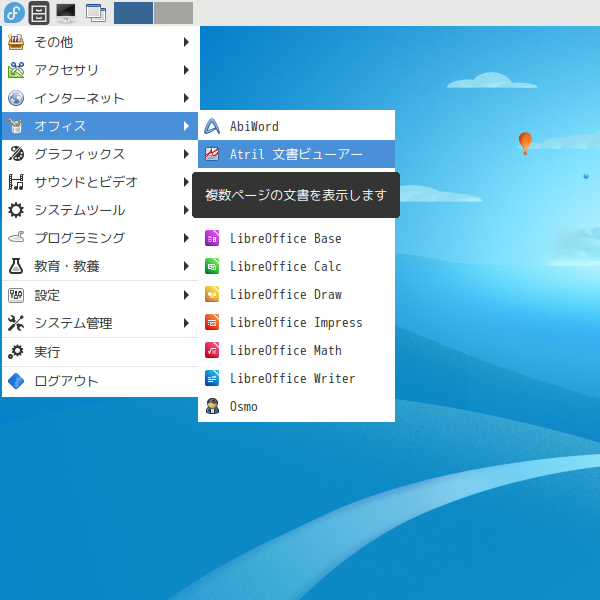Expand the その他 submenu arrow

186,42
